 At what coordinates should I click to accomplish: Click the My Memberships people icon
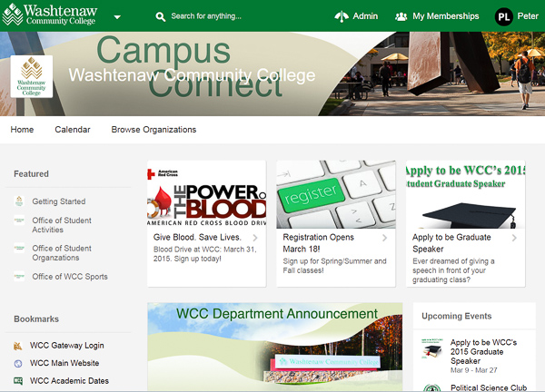pos(401,16)
